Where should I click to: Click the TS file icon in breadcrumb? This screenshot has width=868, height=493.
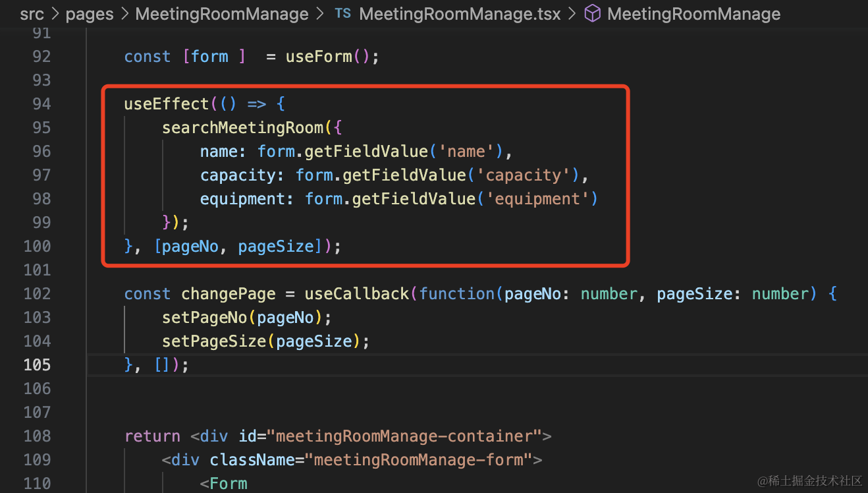[342, 14]
